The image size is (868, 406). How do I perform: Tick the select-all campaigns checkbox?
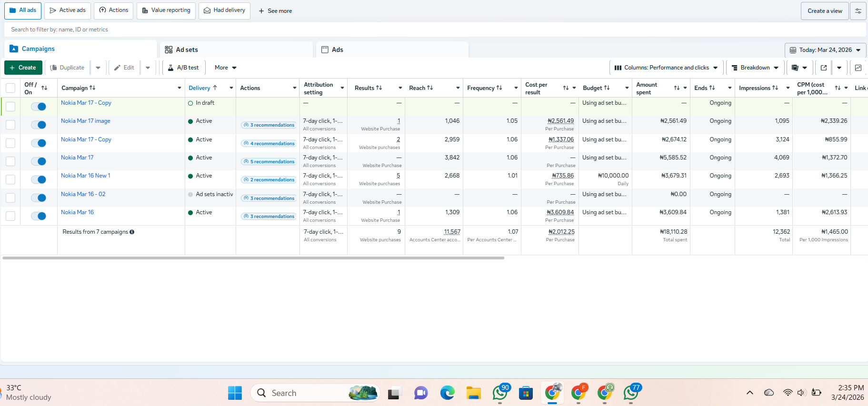pos(10,88)
